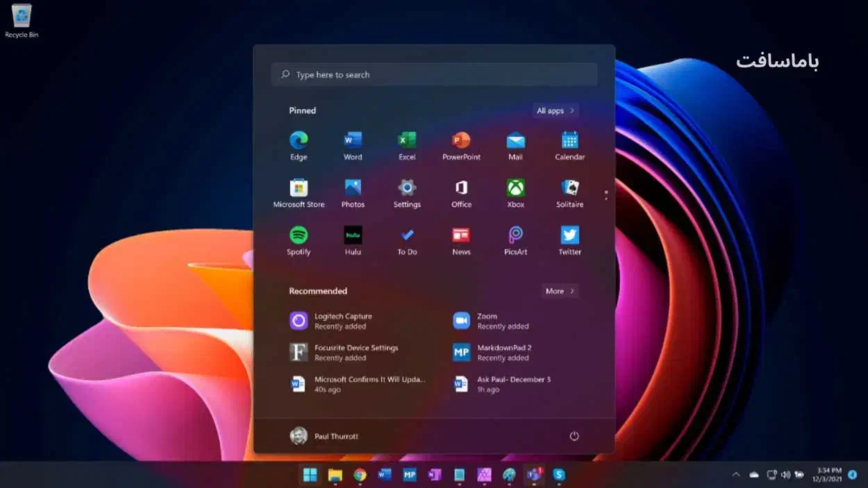Expand the All apps list
This screenshot has width=868, height=488.
click(x=556, y=111)
